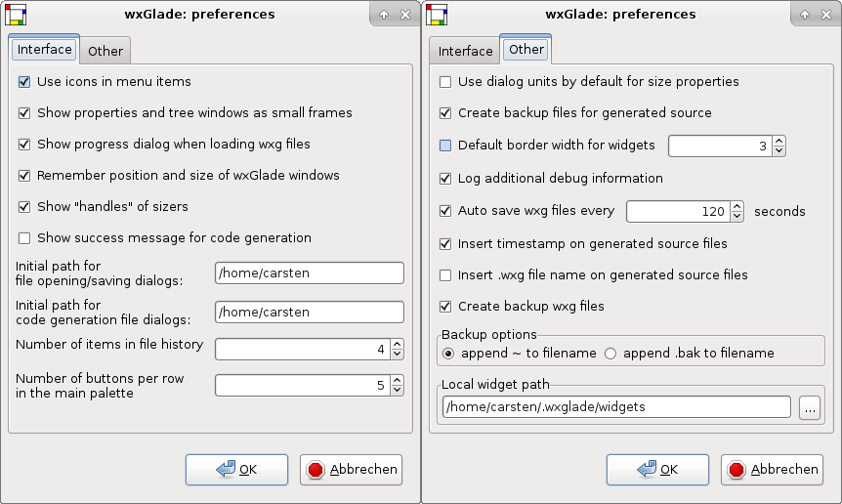Toggle Remember position and size of wxGlade windows
Screen dimensions: 842x504
click(24, 176)
